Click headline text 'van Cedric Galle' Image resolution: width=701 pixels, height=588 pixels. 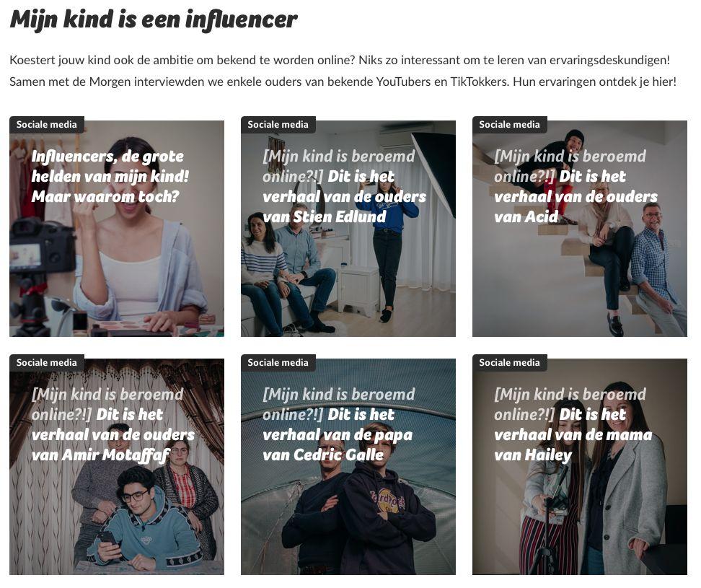pos(323,455)
